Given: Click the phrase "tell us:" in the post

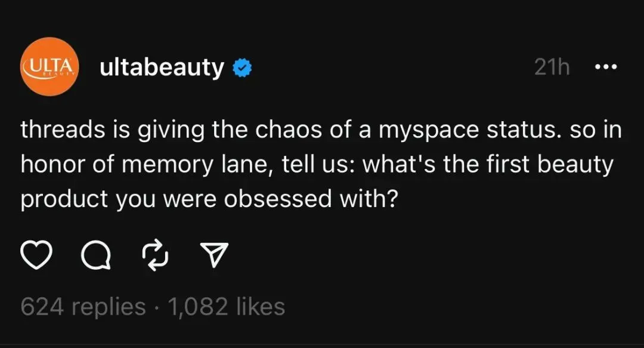Looking at the screenshot, I should 318,165.
